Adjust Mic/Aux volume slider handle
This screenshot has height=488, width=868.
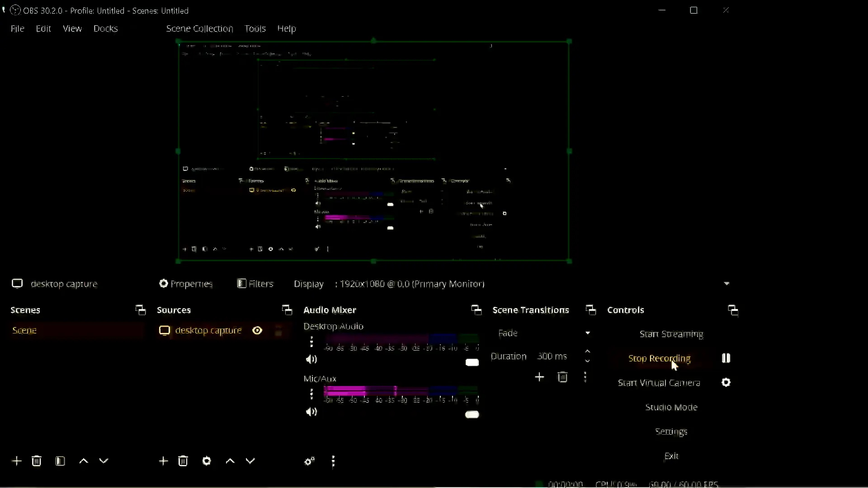point(472,414)
